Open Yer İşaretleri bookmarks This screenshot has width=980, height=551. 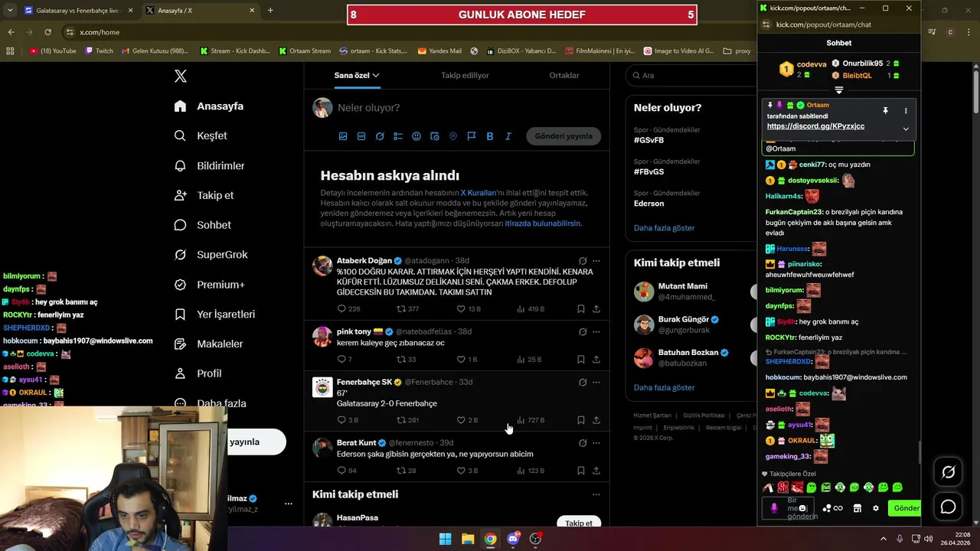point(214,315)
